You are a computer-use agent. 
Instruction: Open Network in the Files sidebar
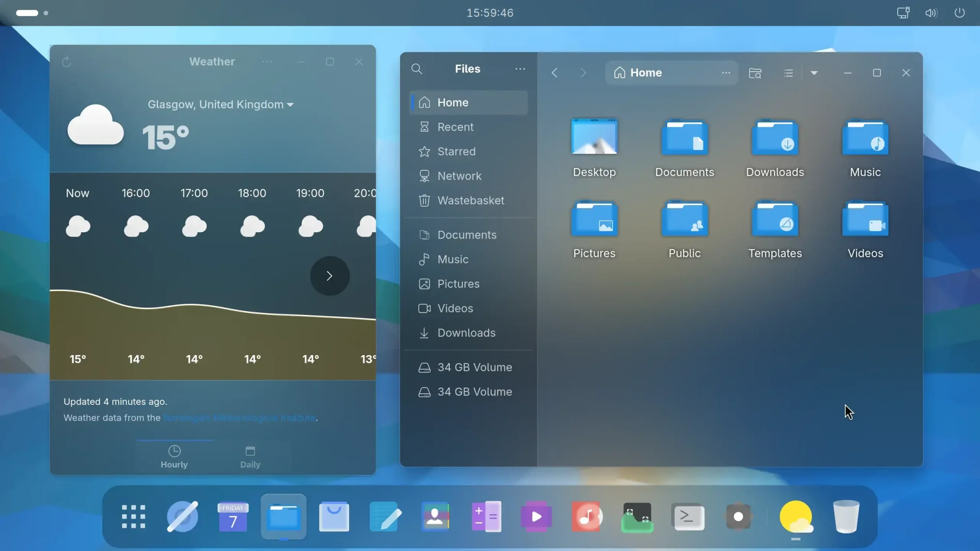tap(459, 176)
